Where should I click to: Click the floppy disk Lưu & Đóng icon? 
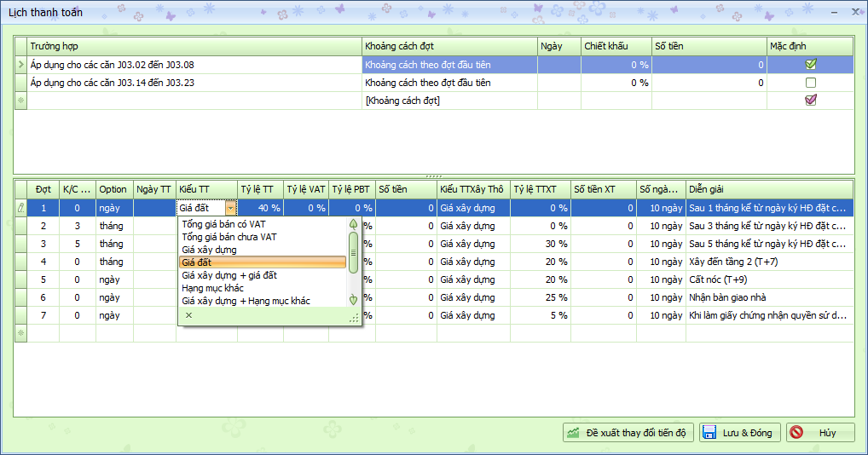pyautogui.click(x=709, y=433)
